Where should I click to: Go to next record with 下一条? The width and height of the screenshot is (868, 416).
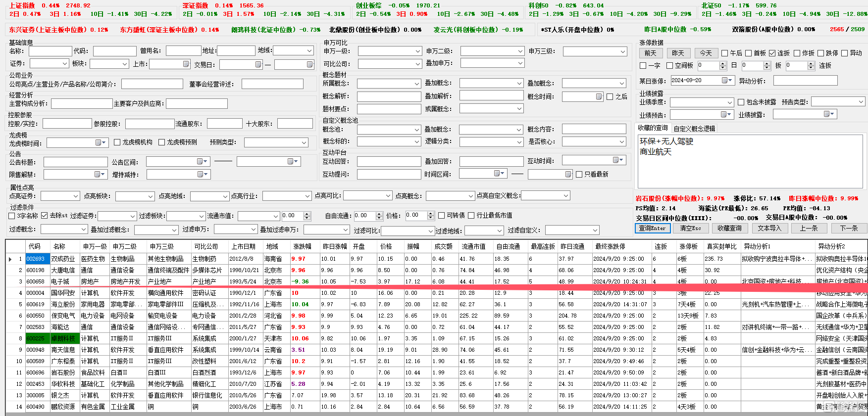849,228
